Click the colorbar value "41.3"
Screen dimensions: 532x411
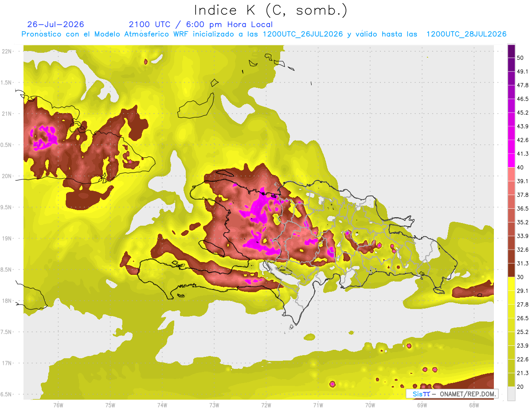[x=523, y=154]
